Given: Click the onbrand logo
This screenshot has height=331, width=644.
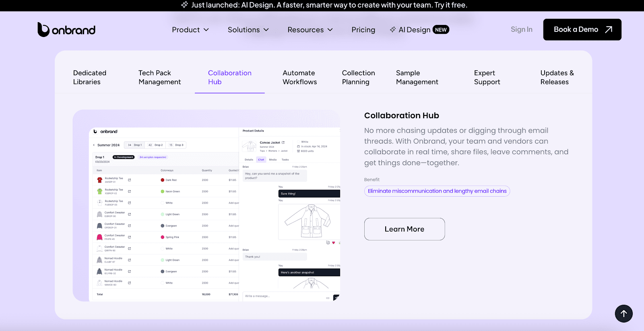Looking at the screenshot, I should (x=66, y=29).
